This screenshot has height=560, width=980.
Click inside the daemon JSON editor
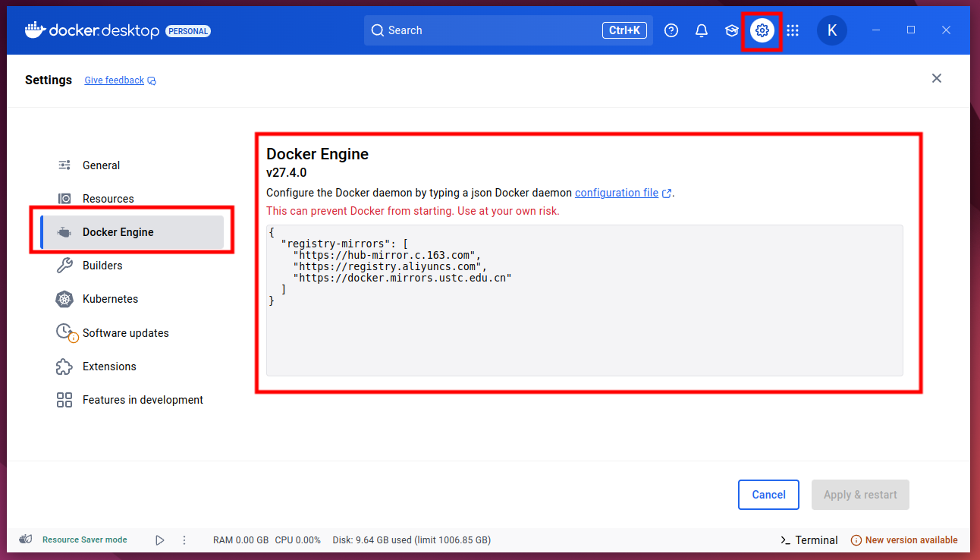pos(584,334)
